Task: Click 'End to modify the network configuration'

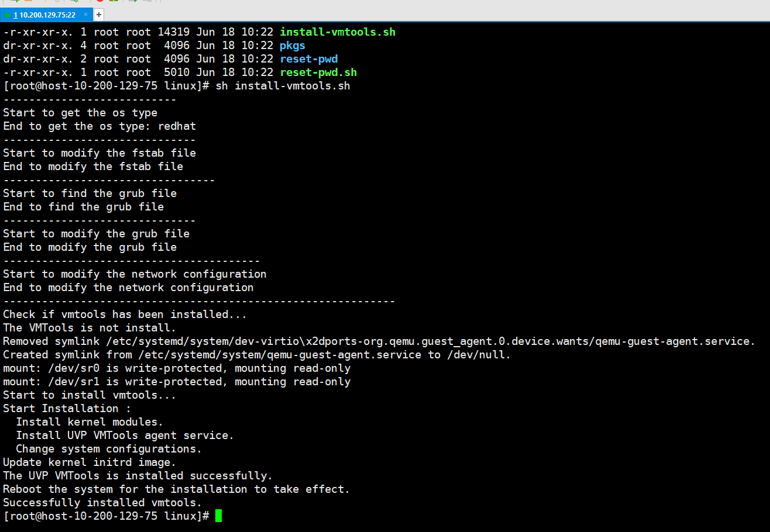Action: (128, 288)
